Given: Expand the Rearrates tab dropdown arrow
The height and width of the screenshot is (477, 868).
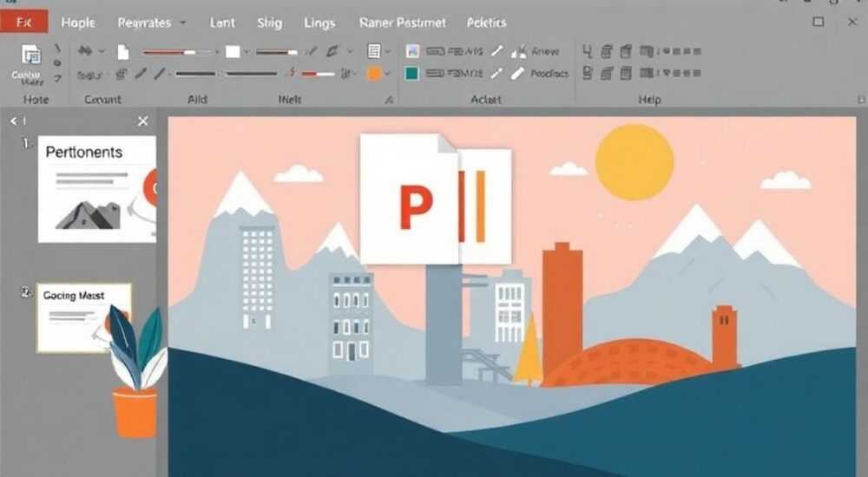Looking at the screenshot, I should 182,23.
